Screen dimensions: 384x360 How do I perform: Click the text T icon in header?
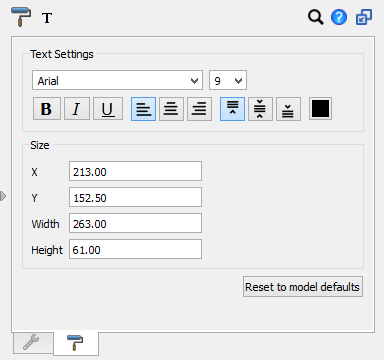coord(47,18)
